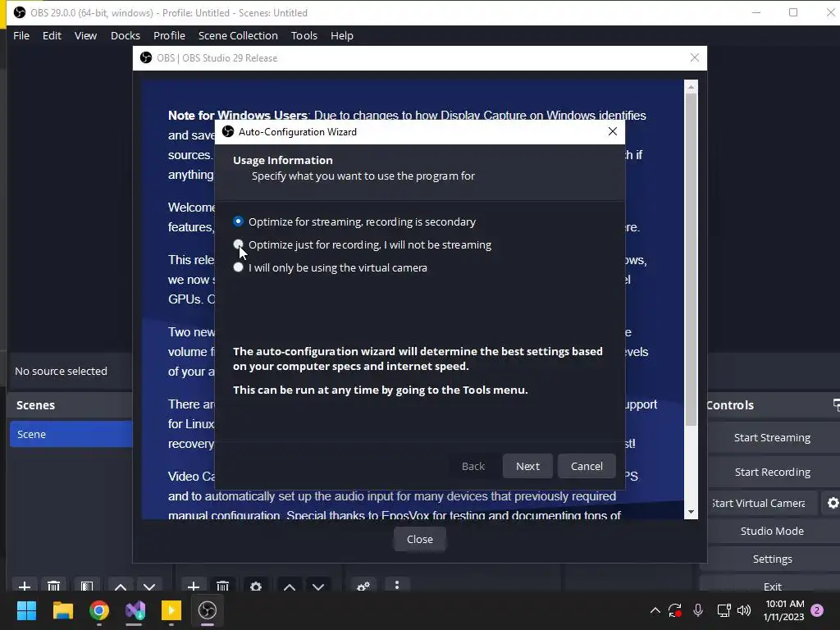Open the View menu
The width and height of the screenshot is (840, 630).
point(85,35)
